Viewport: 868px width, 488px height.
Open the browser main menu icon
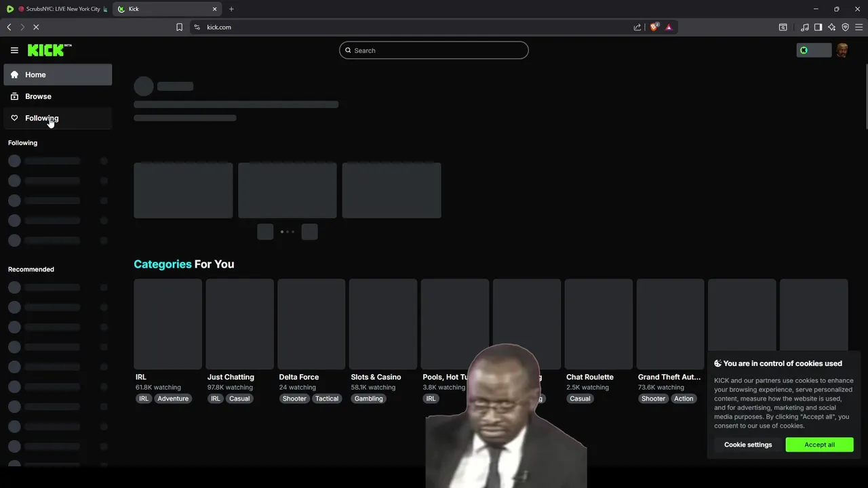coord(859,27)
